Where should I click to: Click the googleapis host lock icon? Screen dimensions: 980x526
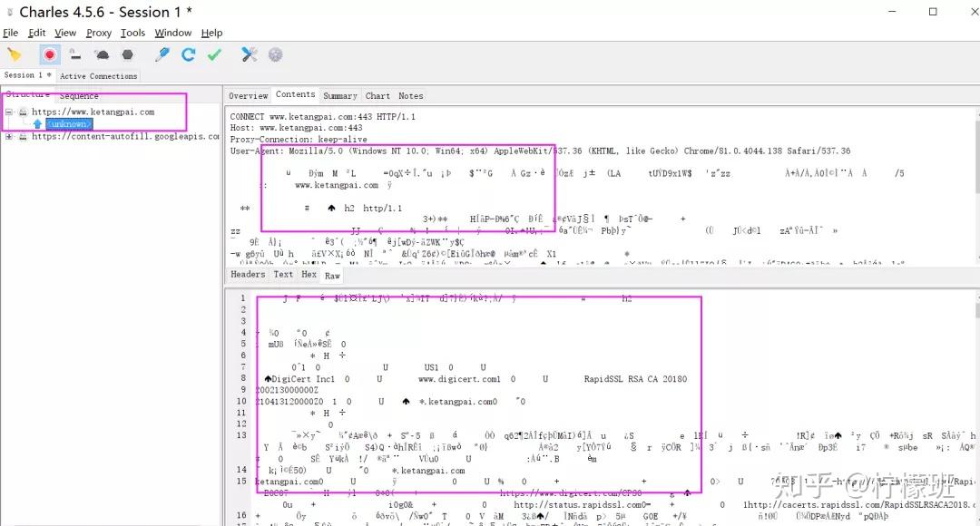tap(23, 136)
